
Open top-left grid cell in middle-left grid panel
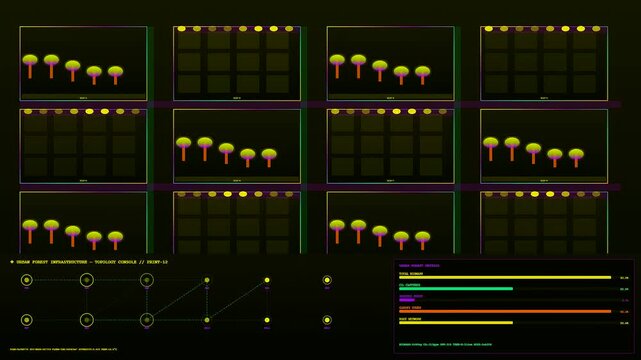tap(35, 123)
